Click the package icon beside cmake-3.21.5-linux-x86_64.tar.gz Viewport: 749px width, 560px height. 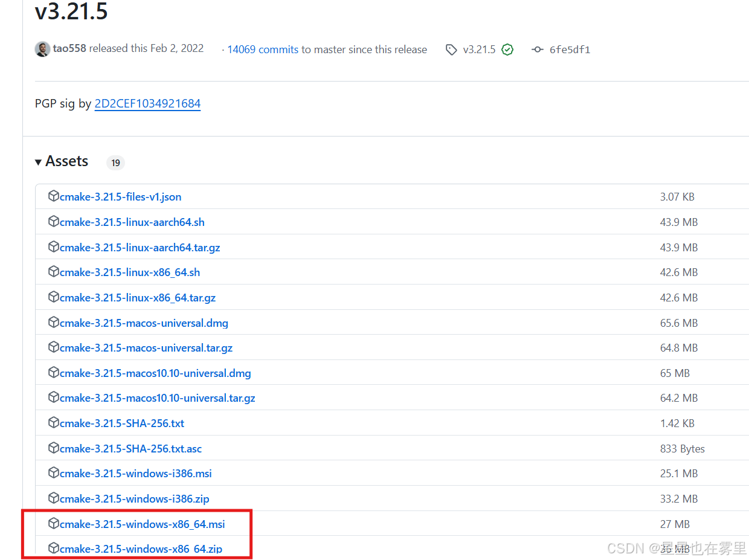click(54, 297)
